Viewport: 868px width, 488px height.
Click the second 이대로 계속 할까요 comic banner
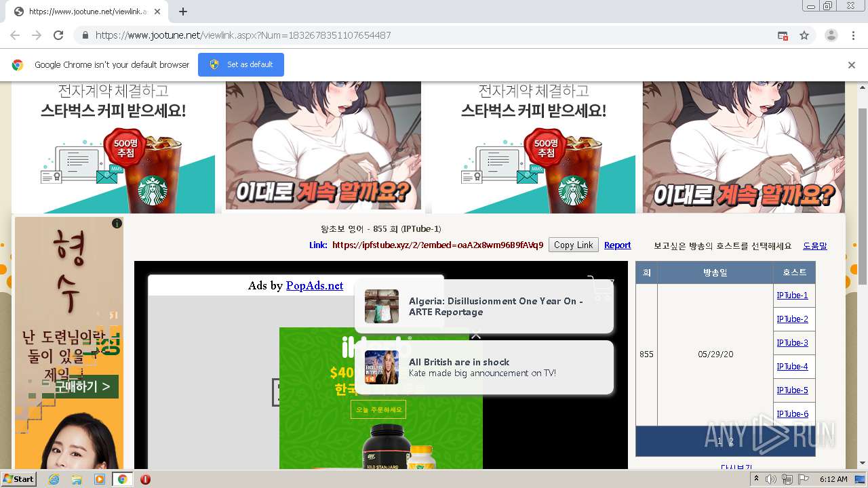744,147
